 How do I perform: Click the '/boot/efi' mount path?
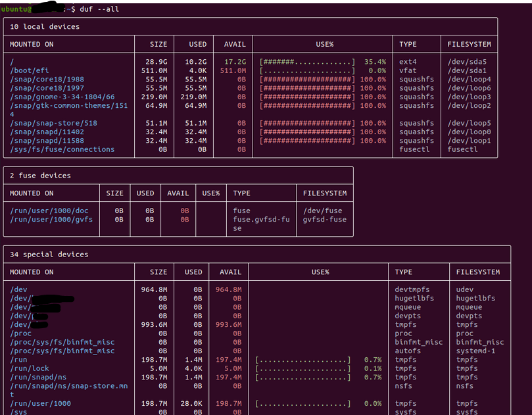30,70
